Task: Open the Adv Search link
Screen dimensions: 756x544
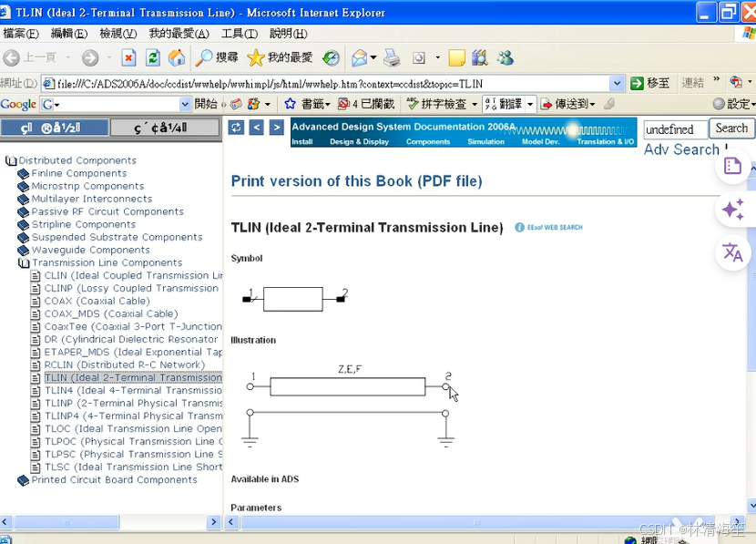Action: tap(681, 149)
